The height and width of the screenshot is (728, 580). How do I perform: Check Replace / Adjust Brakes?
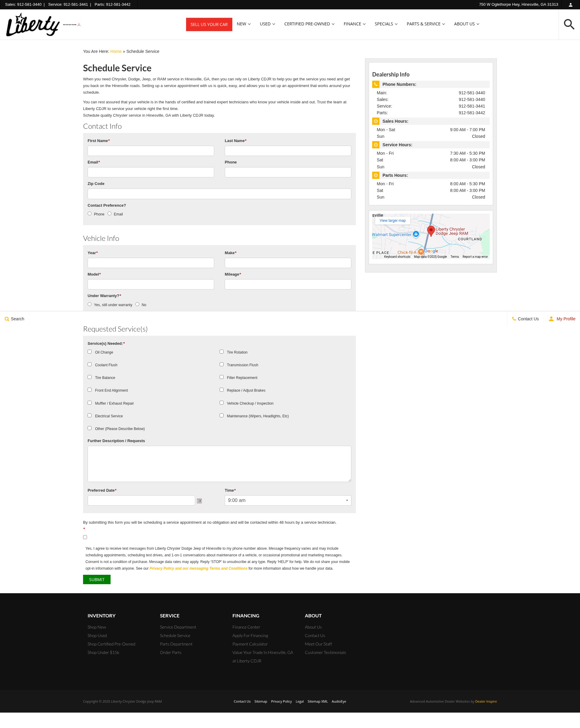point(221,390)
